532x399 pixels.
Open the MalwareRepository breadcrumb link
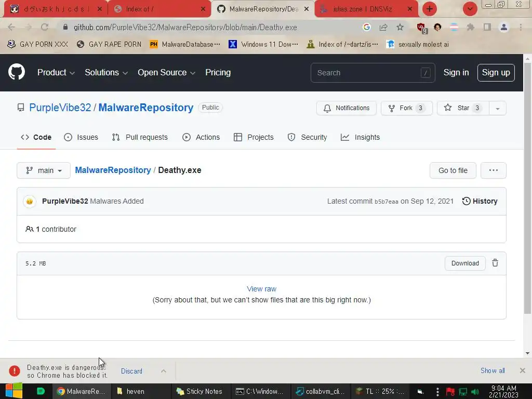[113, 170]
